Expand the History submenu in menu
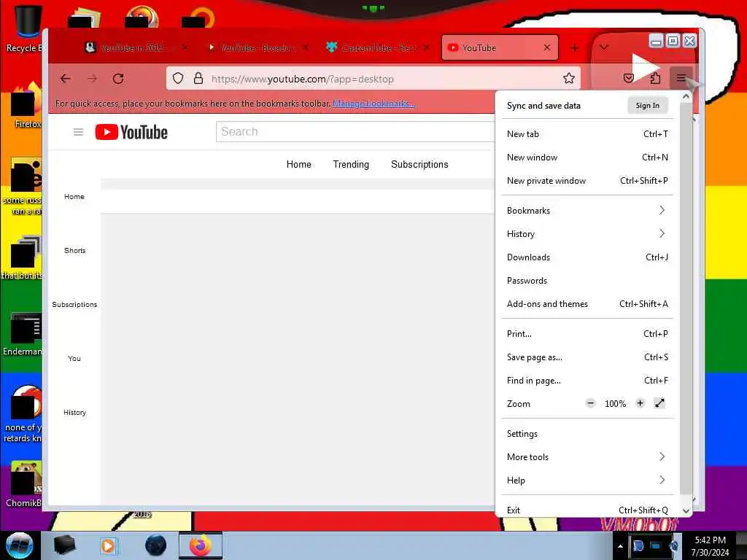This screenshot has height=560, width=747. coord(587,234)
